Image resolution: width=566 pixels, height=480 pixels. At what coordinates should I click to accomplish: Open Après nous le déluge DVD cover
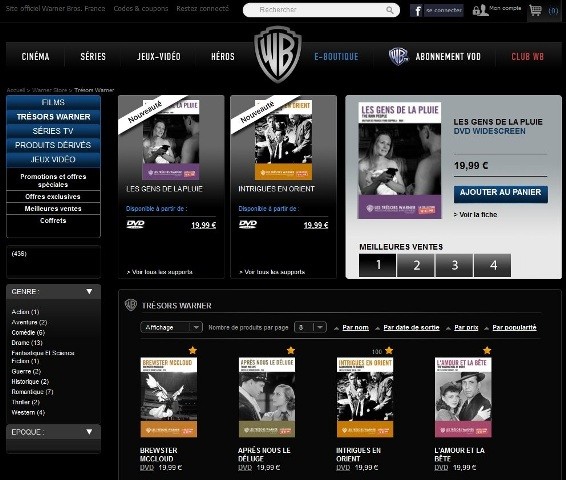tap(267, 397)
